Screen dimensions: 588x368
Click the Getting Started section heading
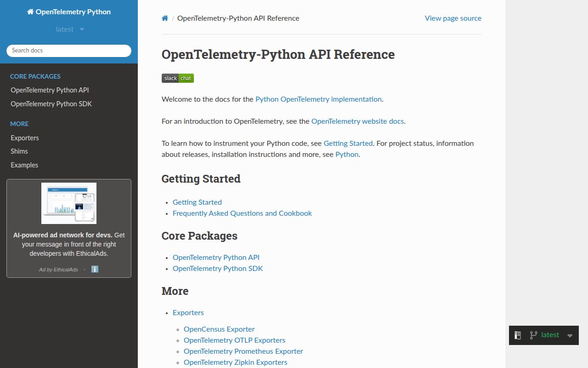tap(201, 179)
